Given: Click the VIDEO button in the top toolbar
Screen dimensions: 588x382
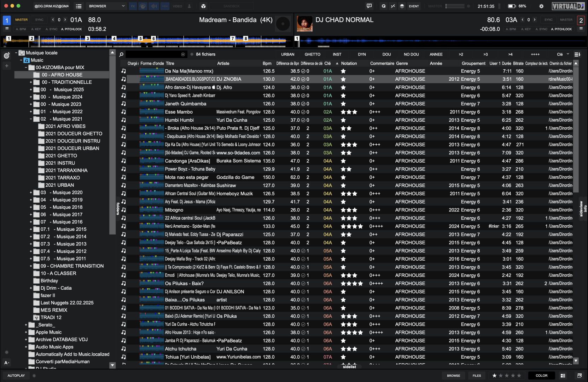Looking at the screenshot, I should coord(177,6).
